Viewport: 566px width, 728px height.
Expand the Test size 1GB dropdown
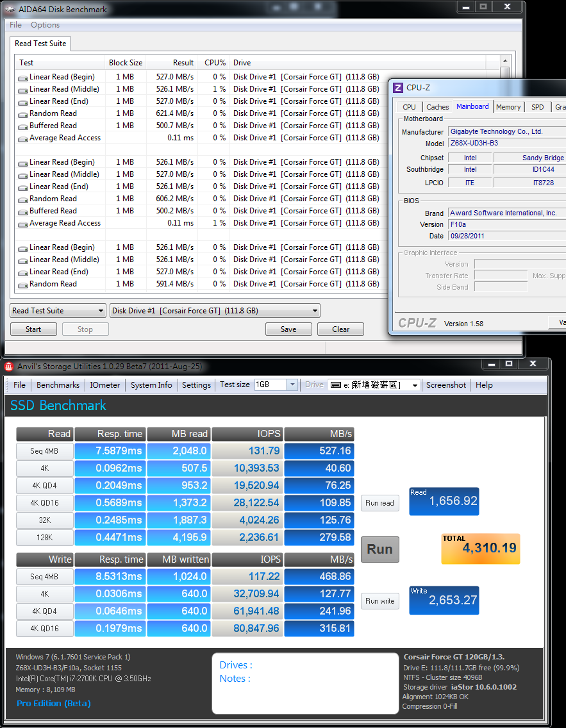coord(292,385)
